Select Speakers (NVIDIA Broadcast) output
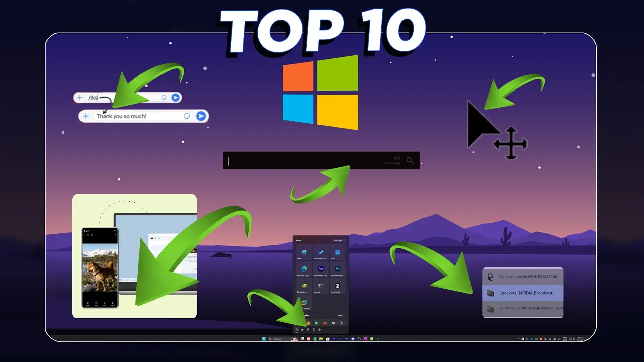 [x=523, y=293]
